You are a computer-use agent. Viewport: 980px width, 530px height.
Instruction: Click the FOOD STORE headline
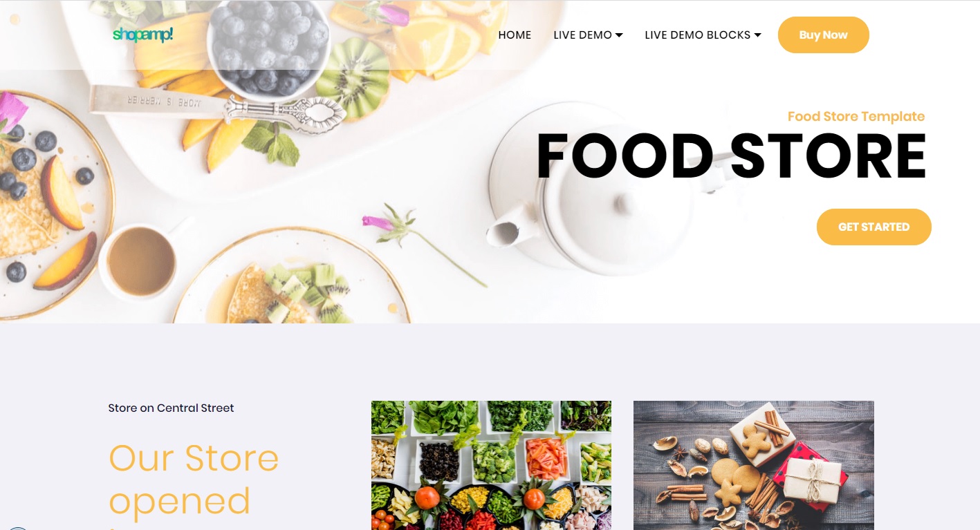point(731,156)
